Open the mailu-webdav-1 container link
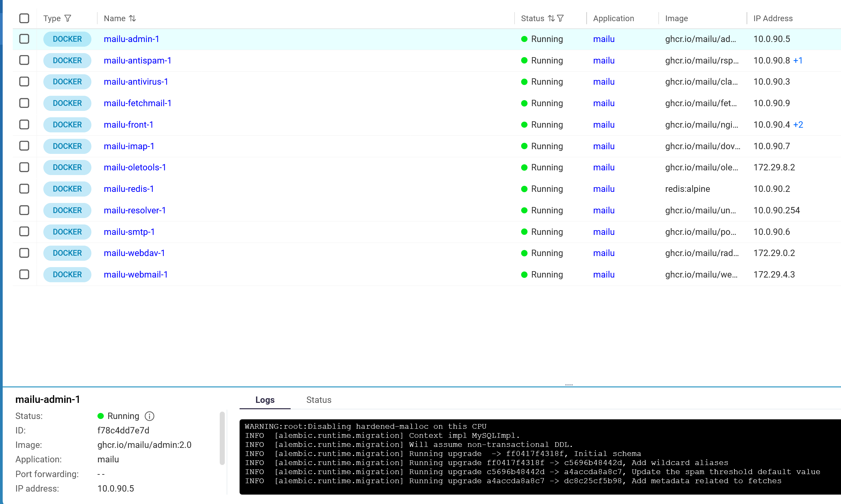The width and height of the screenshot is (841, 504). 134,253
